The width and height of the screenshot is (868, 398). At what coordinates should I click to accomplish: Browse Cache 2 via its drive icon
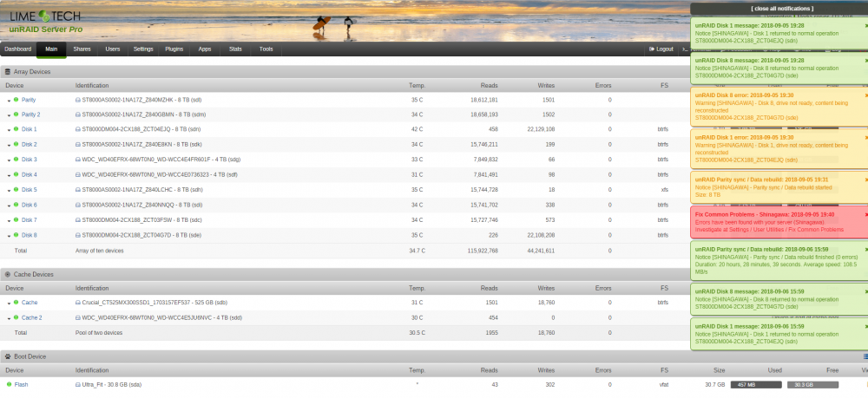78,318
